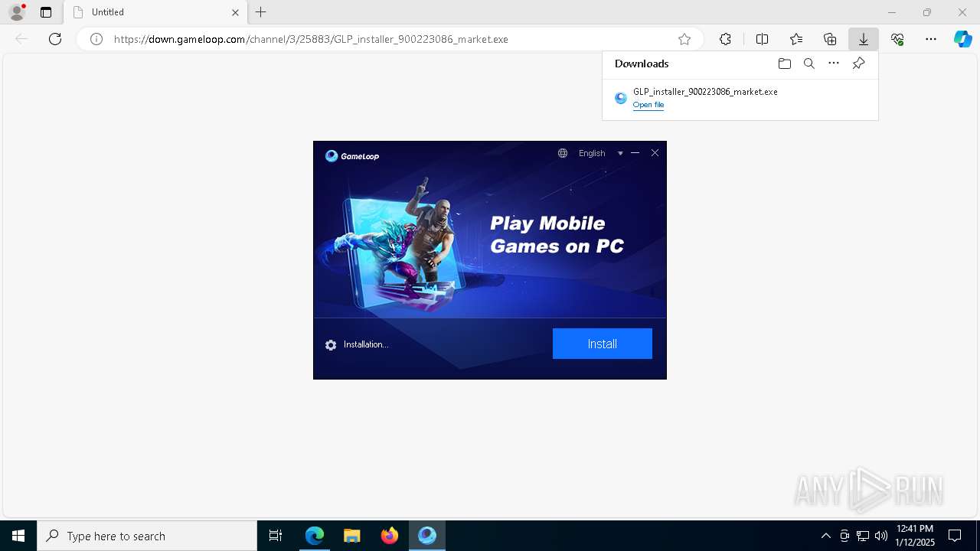Open Edge Settings and more menu
The height and width of the screenshot is (551, 980).
click(931, 39)
